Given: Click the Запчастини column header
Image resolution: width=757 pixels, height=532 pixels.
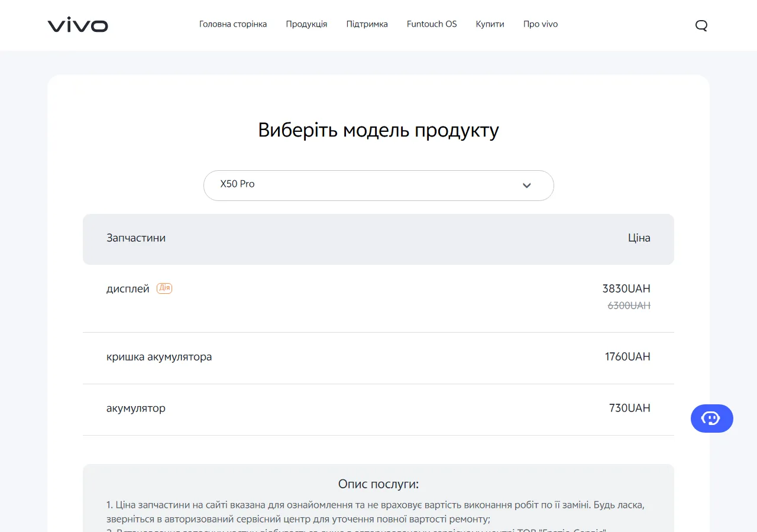Looking at the screenshot, I should [x=136, y=238].
